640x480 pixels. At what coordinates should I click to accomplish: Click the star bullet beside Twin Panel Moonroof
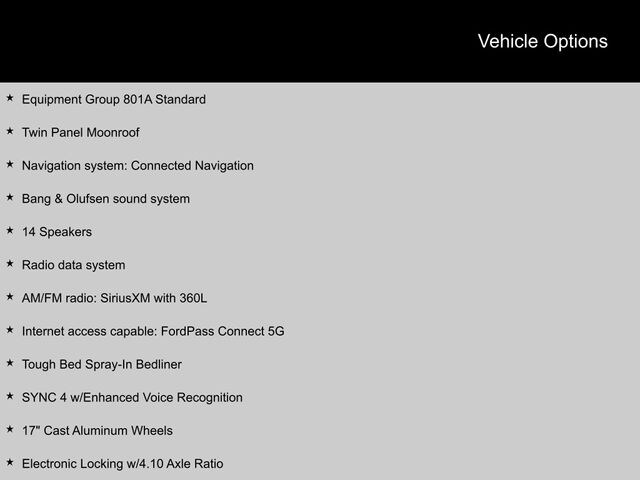(10, 131)
